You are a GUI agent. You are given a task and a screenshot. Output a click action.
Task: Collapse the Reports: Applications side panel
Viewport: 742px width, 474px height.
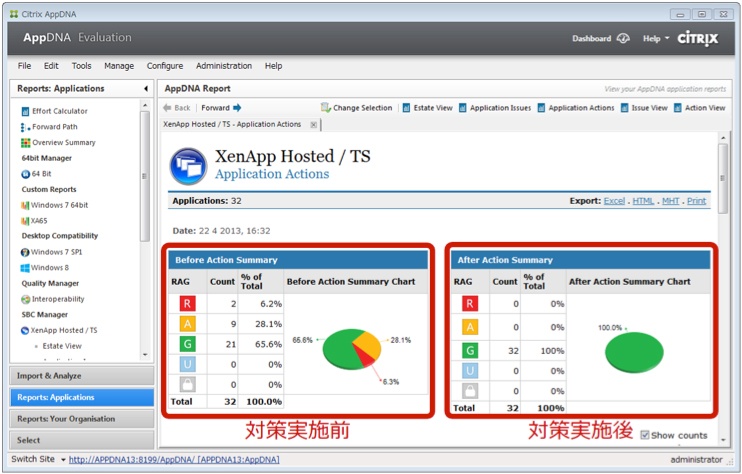click(146, 88)
